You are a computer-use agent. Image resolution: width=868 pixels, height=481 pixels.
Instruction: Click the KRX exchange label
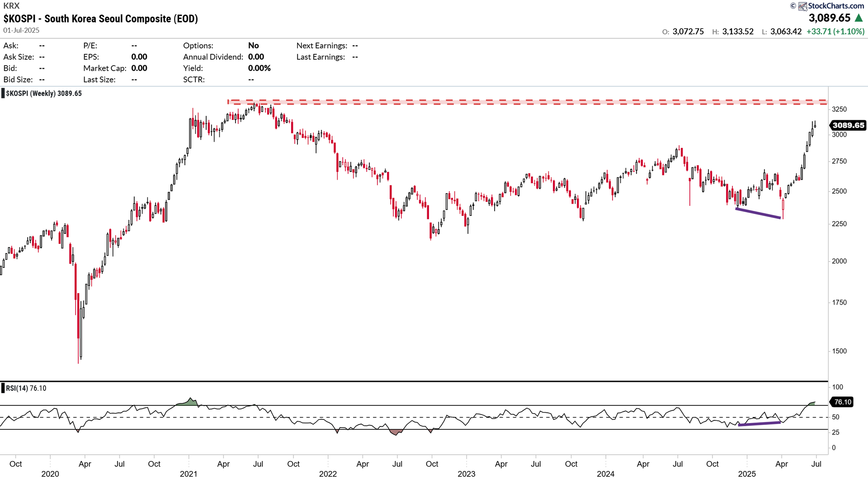tap(11, 6)
